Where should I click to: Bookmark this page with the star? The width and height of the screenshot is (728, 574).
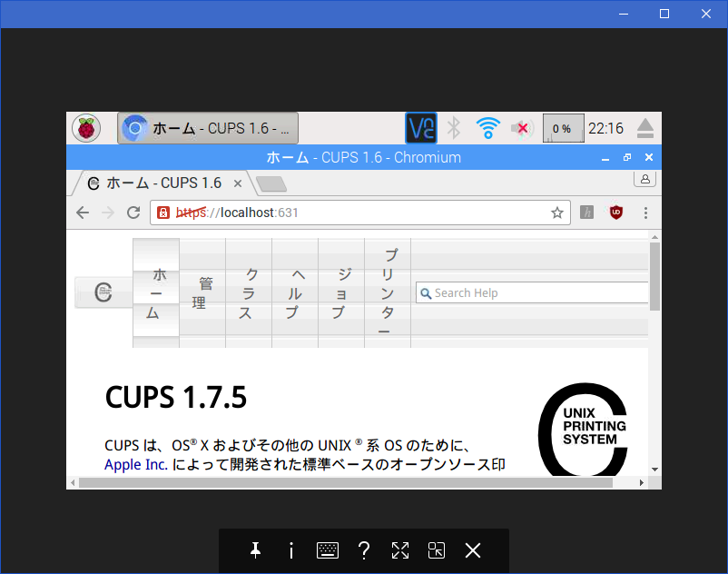pos(557,213)
